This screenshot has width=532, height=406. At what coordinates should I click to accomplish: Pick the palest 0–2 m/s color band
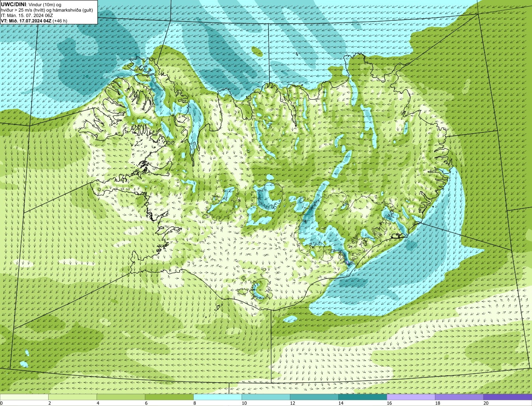(x=24, y=397)
